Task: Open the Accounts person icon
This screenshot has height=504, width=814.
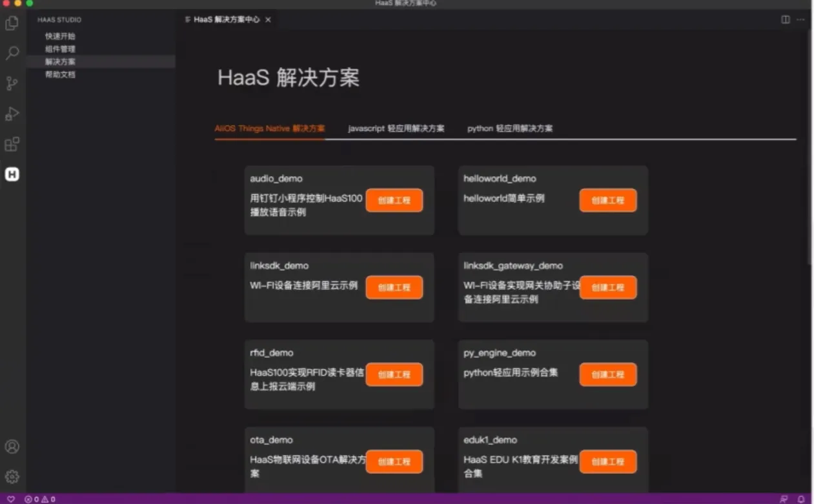Action: [12, 447]
